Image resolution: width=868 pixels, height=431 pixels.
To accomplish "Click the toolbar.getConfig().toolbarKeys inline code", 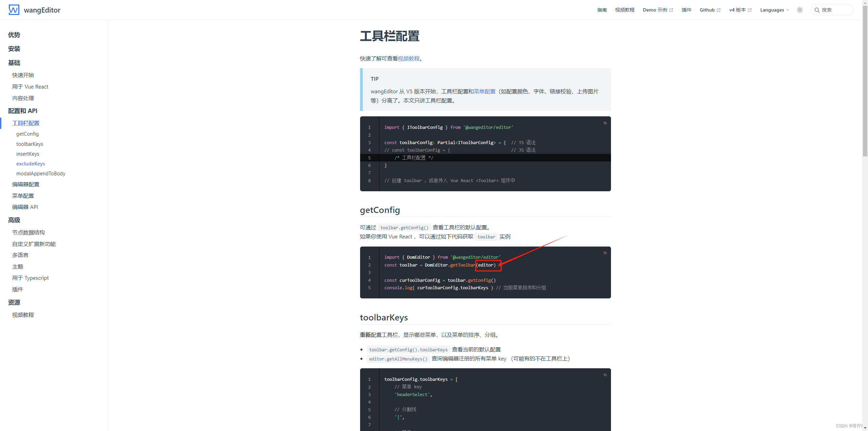I will pos(408,350).
